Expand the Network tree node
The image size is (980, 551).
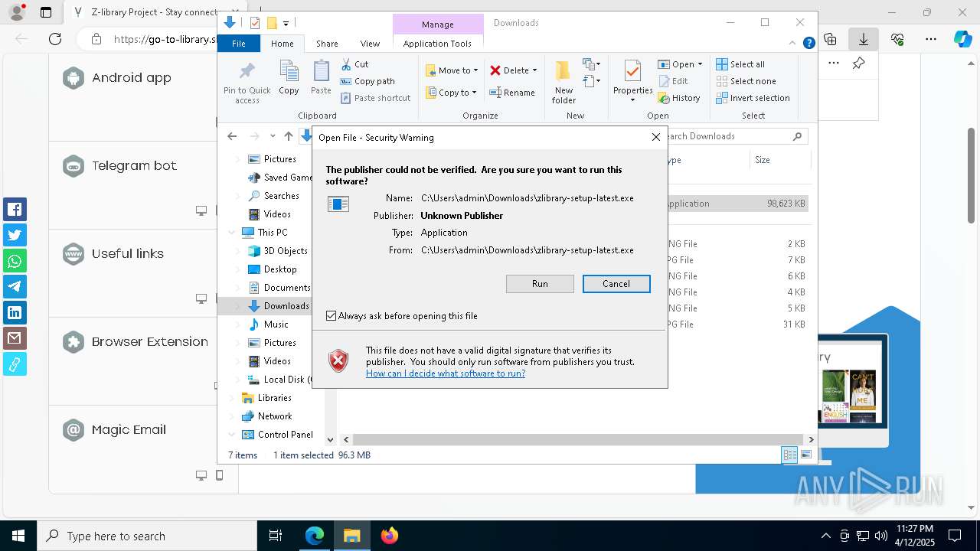tap(231, 416)
